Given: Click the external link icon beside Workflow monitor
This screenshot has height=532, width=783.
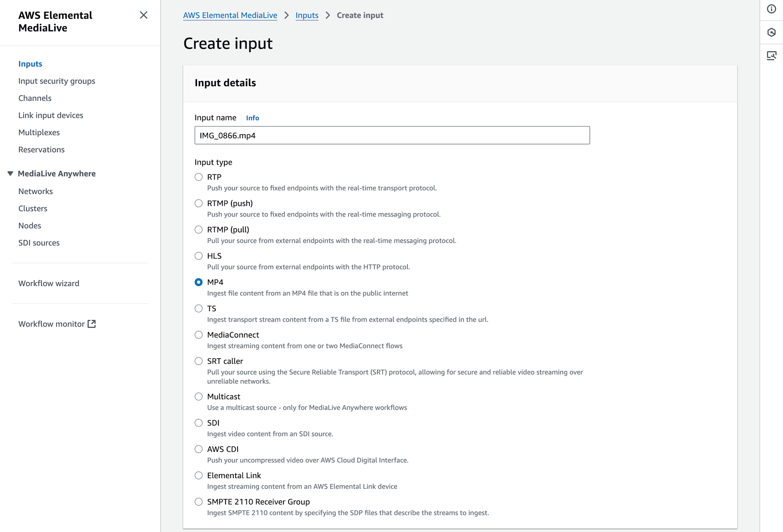Looking at the screenshot, I should point(92,324).
